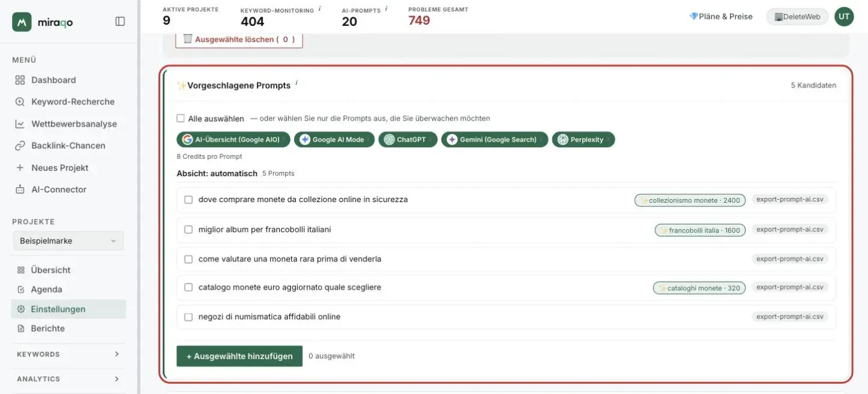Open the Pläne & Preise link

[721, 16]
